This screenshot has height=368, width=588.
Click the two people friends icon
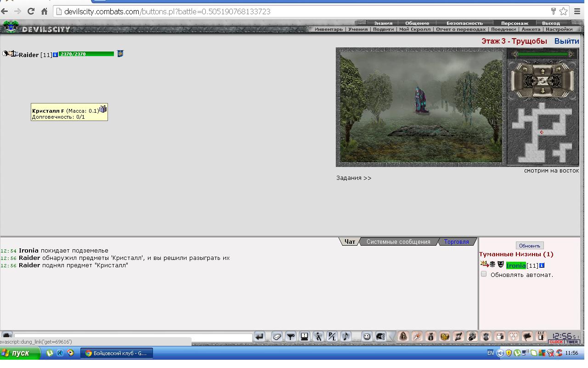pos(500,337)
